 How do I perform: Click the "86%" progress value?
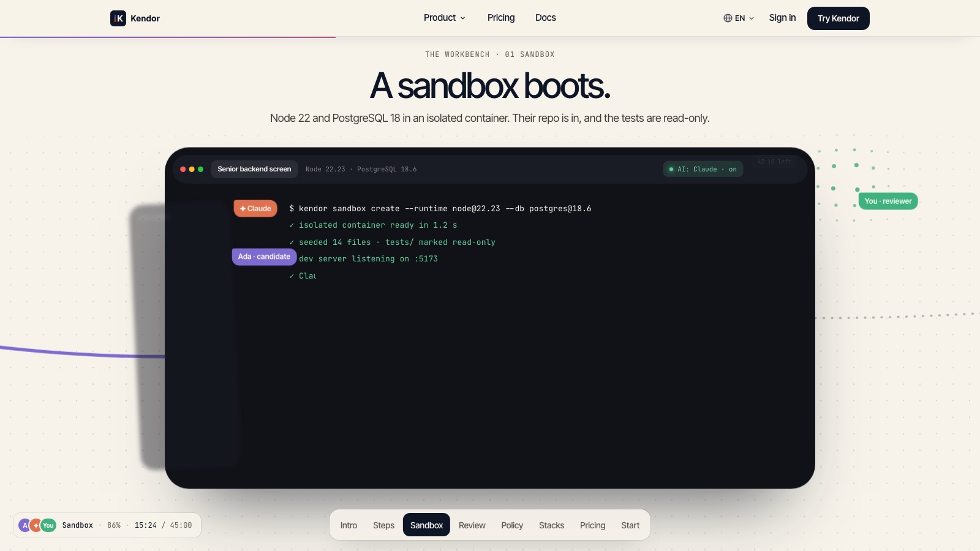(x=114, y=525)
